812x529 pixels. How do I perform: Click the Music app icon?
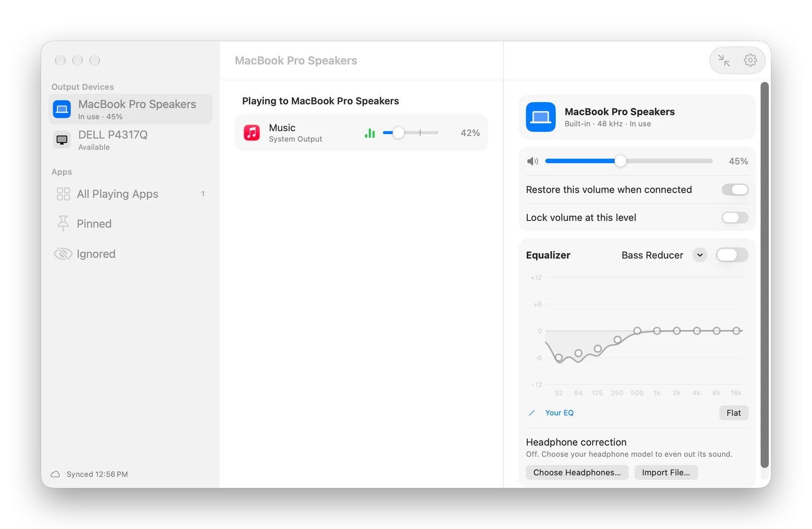pyautogui.click(x=252, y=133)
